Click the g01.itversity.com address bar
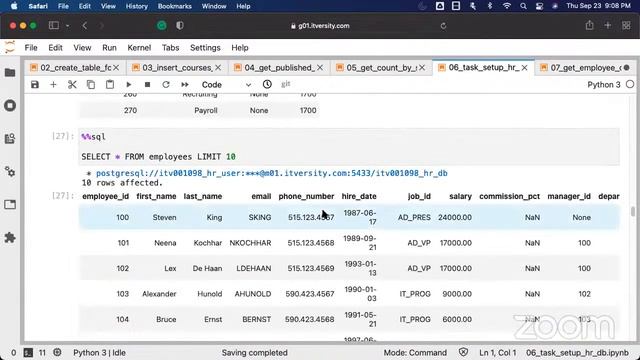Image resolution: width=640 pixels, height=360 pixels. 320,26
